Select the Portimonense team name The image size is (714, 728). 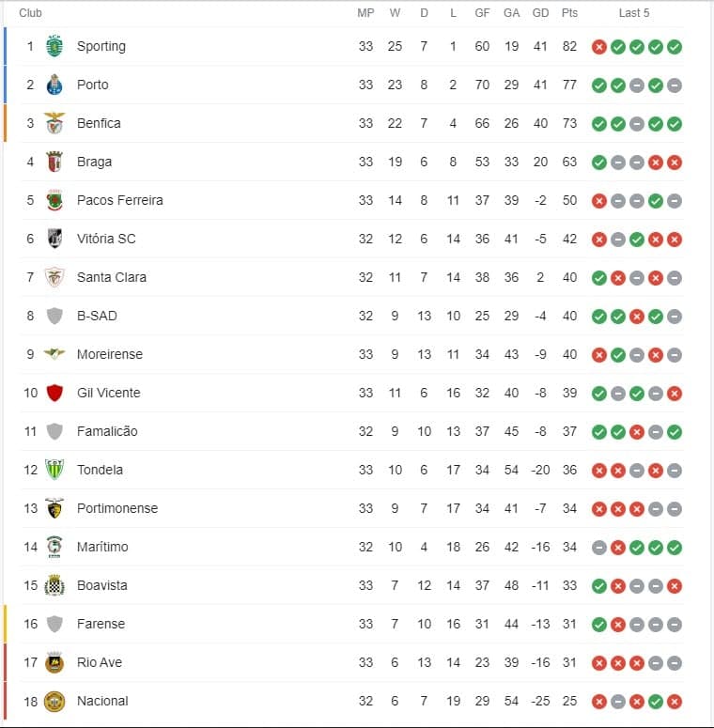tap(117, 508)
